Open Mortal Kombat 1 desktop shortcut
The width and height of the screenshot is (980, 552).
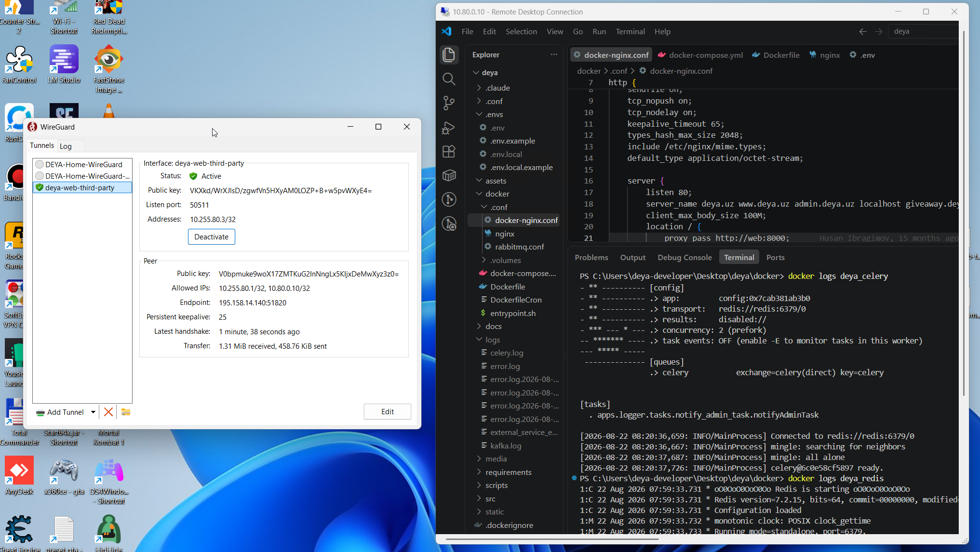[x=109, y=437]
